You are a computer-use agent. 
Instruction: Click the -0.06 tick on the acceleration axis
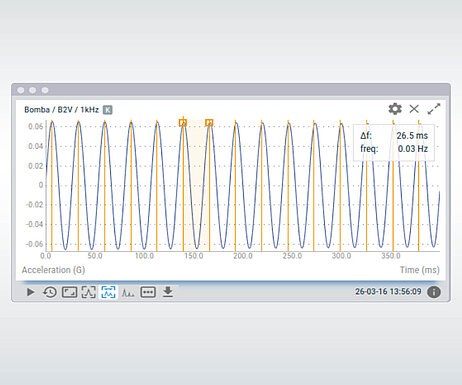pos(34,244)
